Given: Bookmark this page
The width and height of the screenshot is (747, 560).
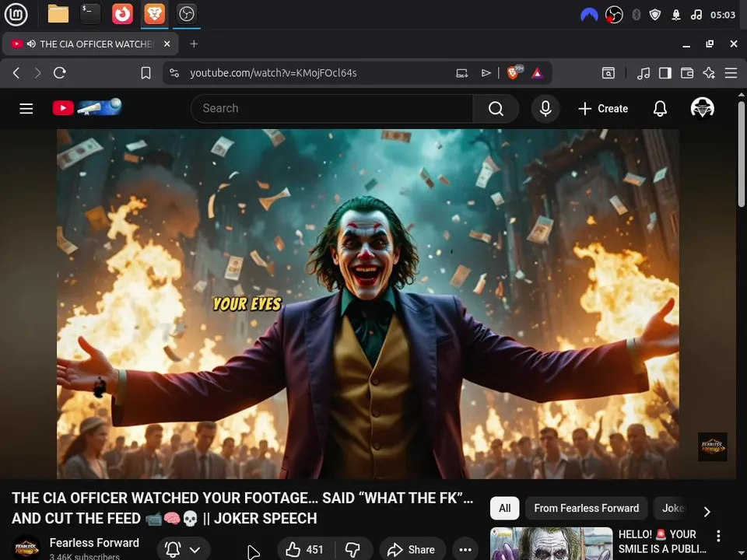Looking at the screenshot, I should (x=146, y=73).
